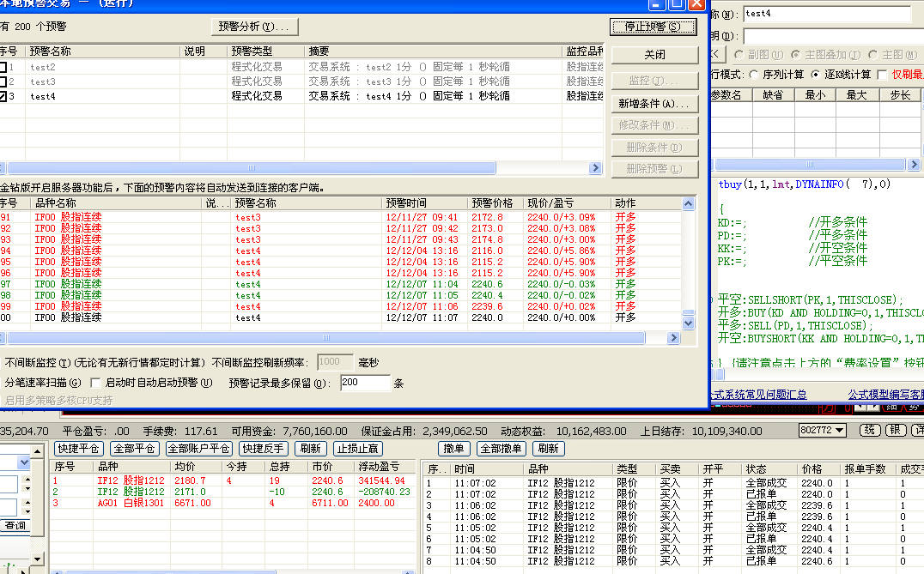Viewport: 924px width, 574px height.
Task: Sort by 预警价格 column header
Action: (495, 203)
